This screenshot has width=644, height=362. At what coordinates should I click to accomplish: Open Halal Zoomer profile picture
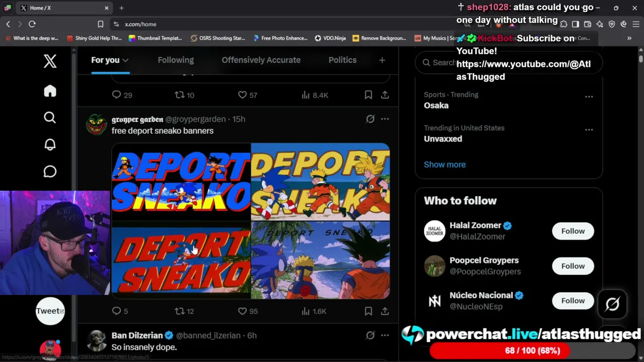(x=435, y=231)
